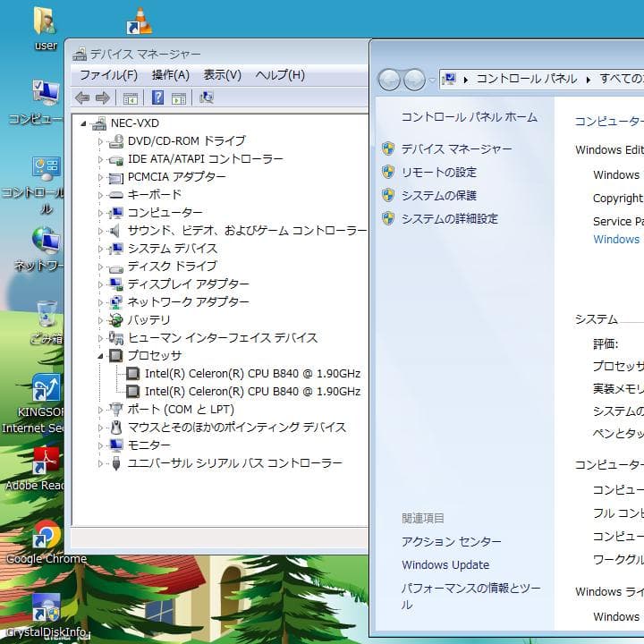Screen dimensions: 644x644
Task: Open the ヘルプ(H) menu
Action: (280, 75)
